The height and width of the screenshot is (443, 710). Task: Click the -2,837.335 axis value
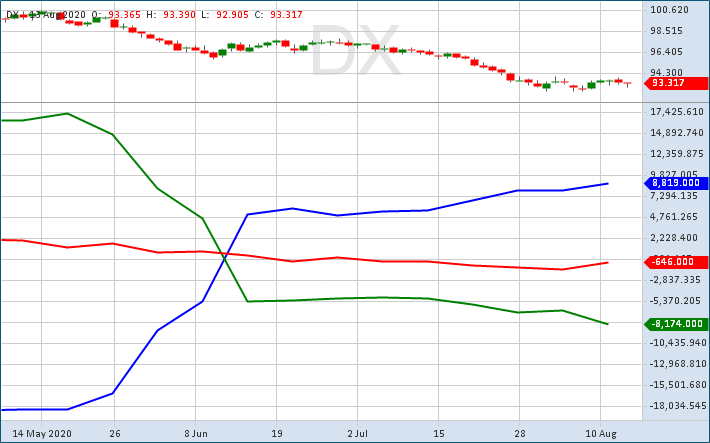(x=675, y=280)
